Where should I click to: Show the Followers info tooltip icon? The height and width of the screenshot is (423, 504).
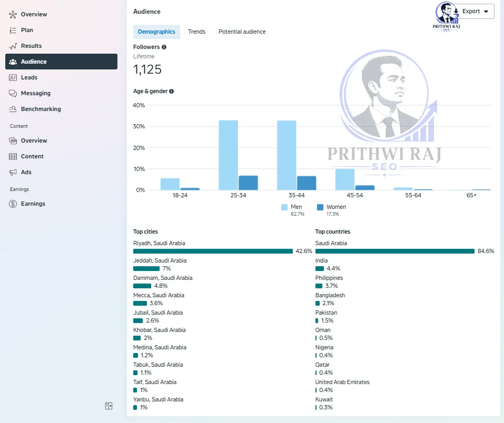[164, 47]
